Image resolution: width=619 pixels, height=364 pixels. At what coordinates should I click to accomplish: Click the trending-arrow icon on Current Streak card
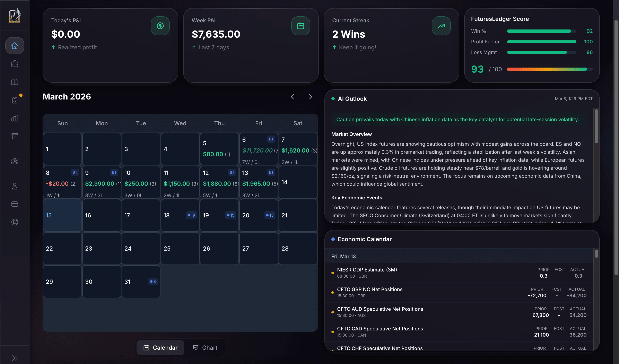tap(441, 26)
